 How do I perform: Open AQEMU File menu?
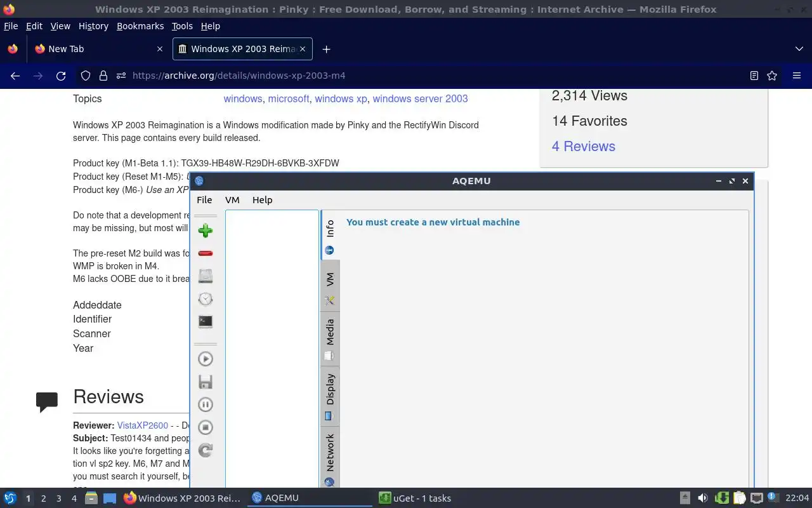204,199
